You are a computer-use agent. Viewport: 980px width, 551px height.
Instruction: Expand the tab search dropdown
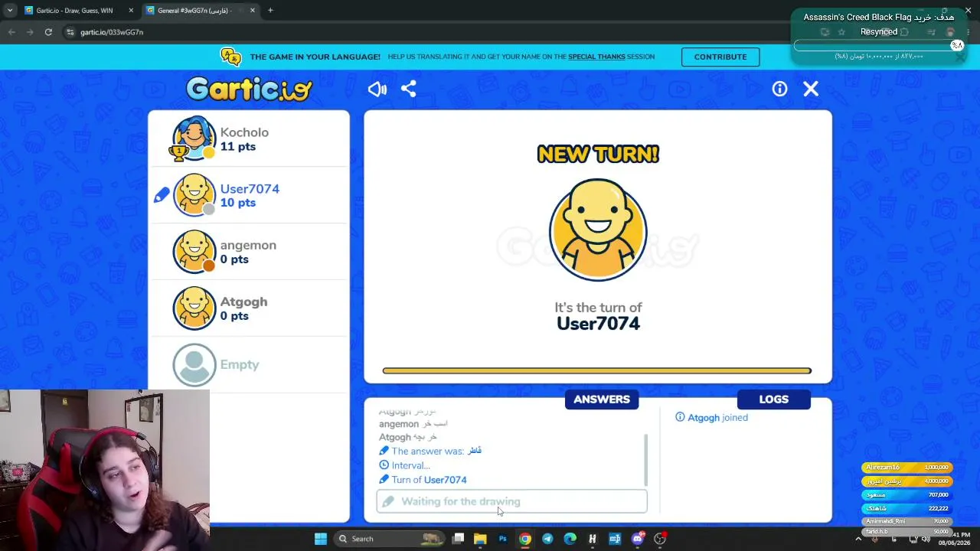coord(9,11)
